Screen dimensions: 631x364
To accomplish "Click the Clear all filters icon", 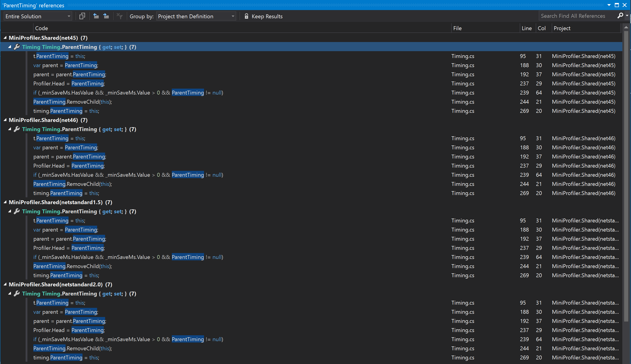I will pos(119,16).
